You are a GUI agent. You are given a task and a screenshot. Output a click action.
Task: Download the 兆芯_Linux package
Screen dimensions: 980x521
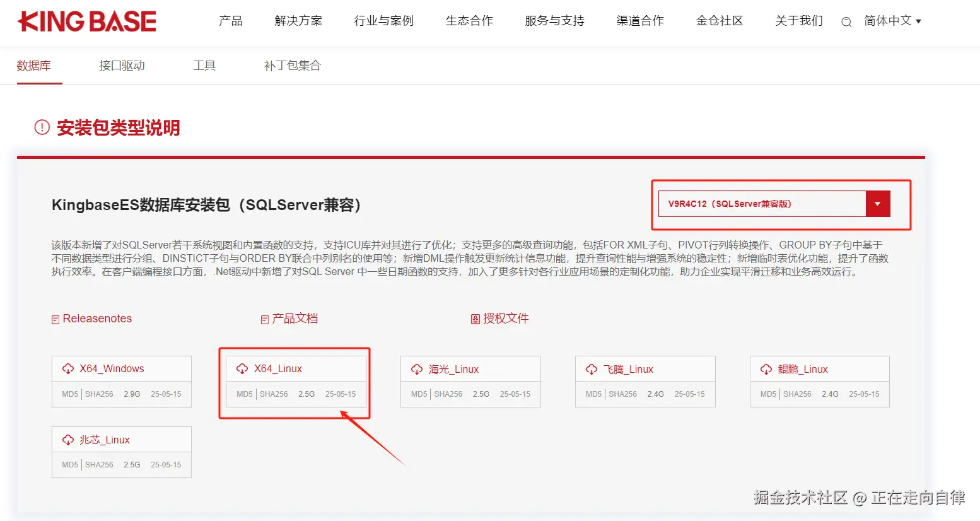click(x=105, y=440)
